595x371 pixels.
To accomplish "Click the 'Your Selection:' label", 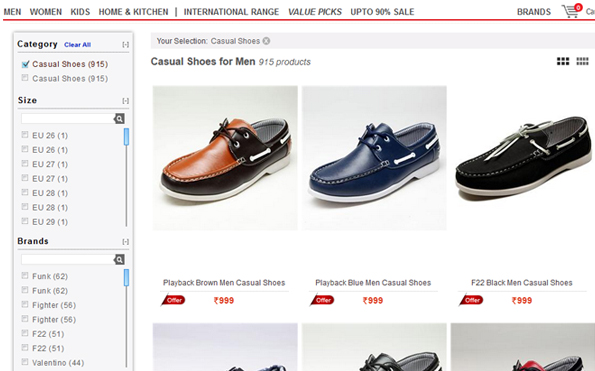I will [x=182, y=41].
